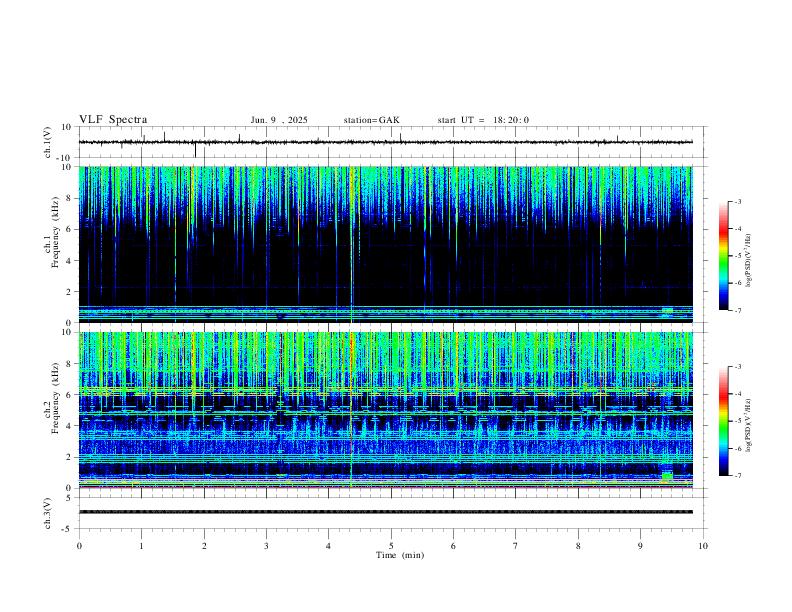
Task: Click the "4" tick on the time axis
Action: [x=329, y=546]
